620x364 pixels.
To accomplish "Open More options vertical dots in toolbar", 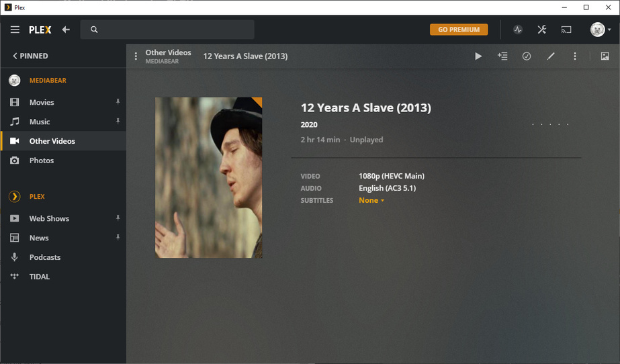I will point(575,56).
